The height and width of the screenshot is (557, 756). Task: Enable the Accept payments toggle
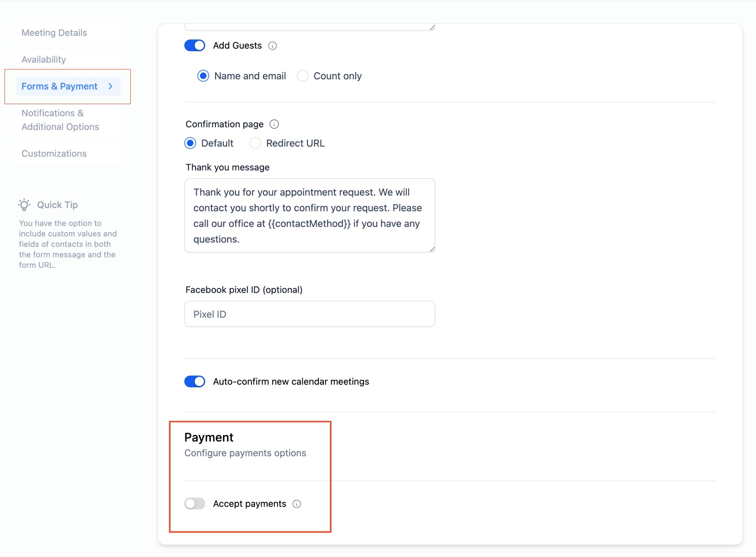point(195,504)
